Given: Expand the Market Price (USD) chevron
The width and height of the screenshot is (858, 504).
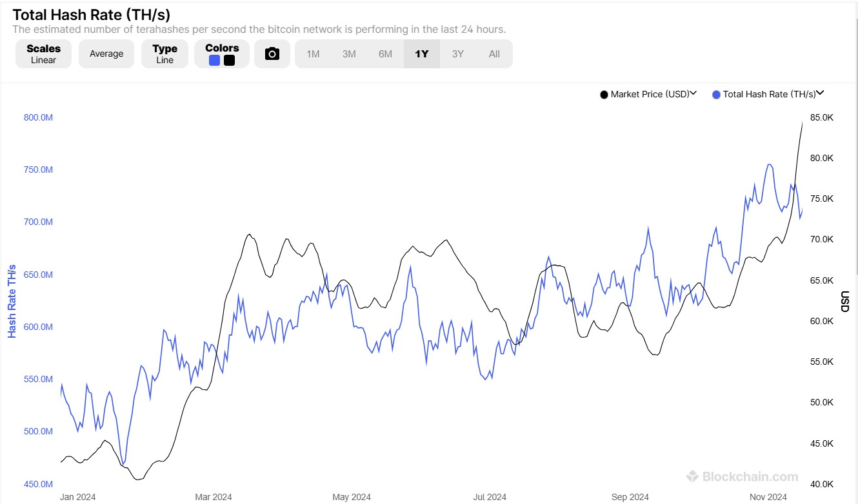Looking at the screenshot, I should tap(693, 93).
